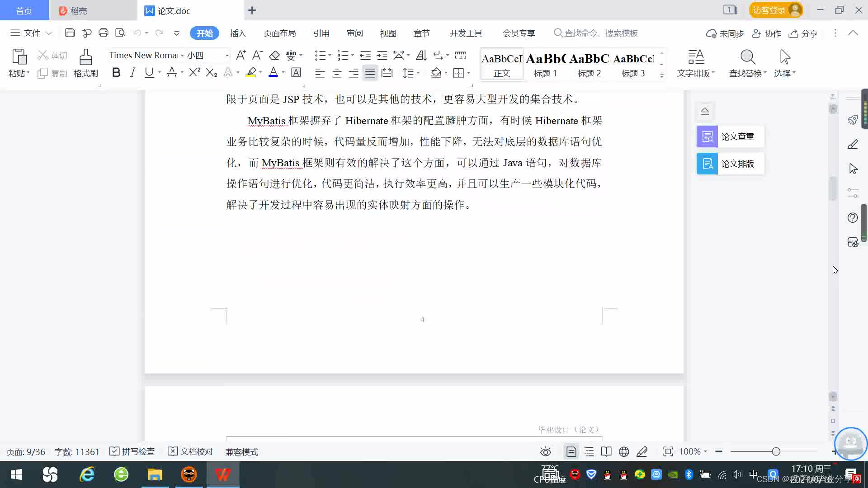Viewport: 868px width, 488px height.
Task: Switch to the 插入 ribbon tab
Action: coord(237,33)
